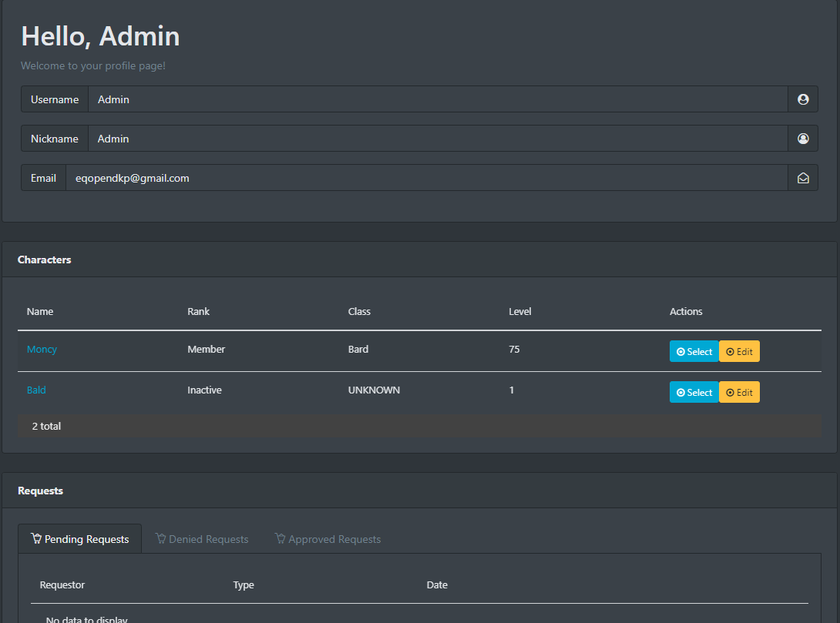
Task: Edit the Moncy character
Action: tap(739, 352)
